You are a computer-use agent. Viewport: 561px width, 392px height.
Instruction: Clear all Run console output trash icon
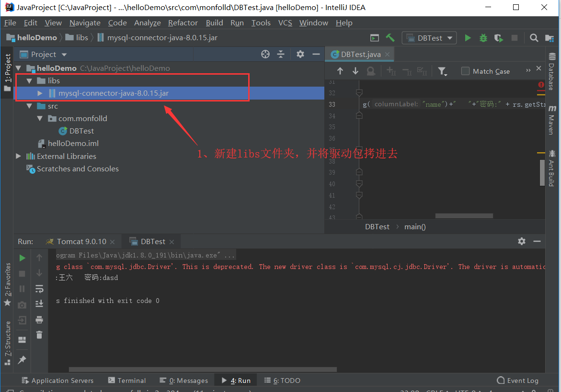pyautogui.click(x=39, y=335)
